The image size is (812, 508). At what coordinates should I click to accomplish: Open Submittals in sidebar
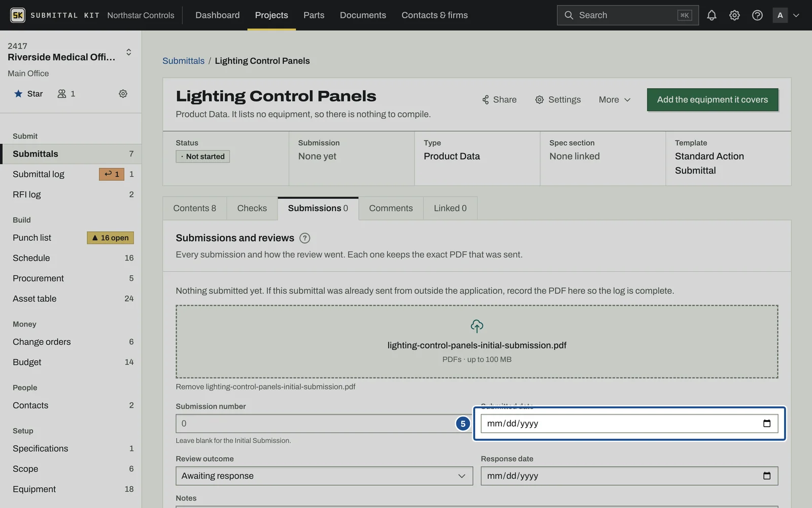point(71,154)
